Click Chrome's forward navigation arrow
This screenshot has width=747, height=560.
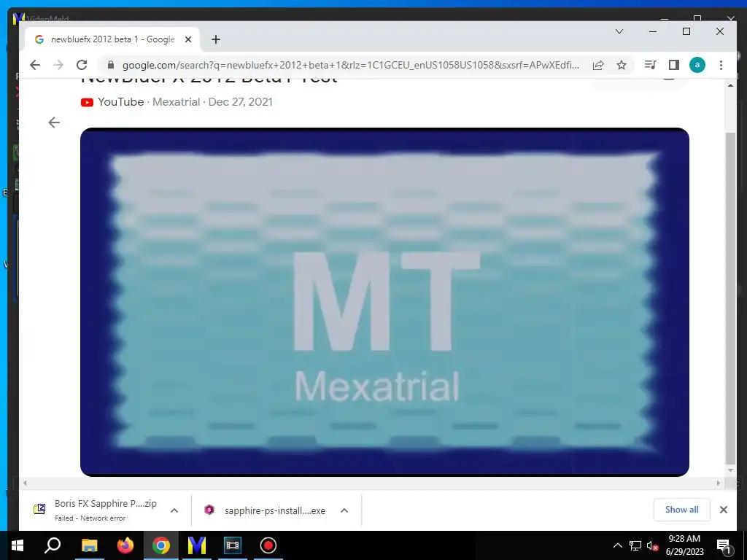tap(58, 65)
